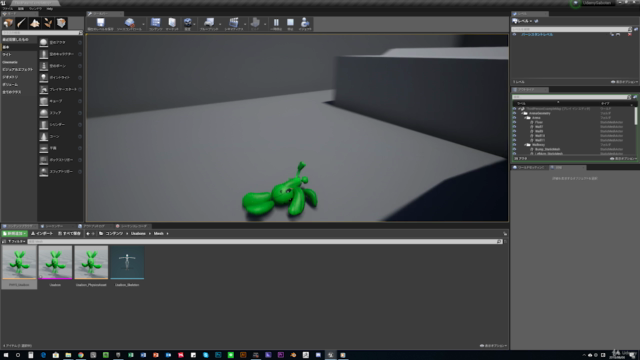Open the Filters dropdown in Content Browser

[x=16, y=242]
